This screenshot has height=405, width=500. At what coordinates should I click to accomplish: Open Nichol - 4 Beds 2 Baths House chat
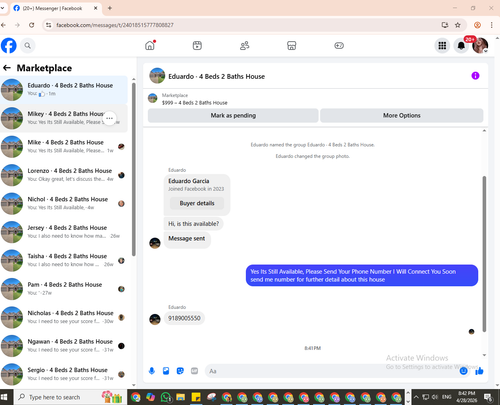[x=64, y=203]
